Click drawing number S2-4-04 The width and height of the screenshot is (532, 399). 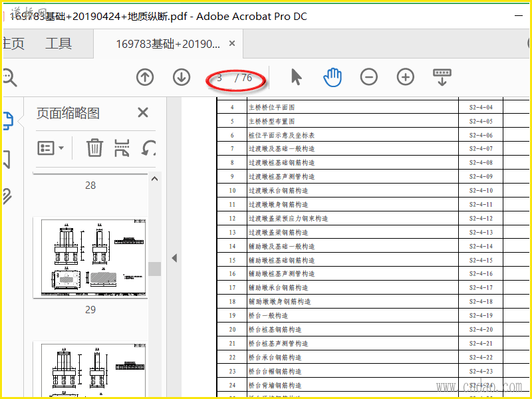(x=481, y=108)
